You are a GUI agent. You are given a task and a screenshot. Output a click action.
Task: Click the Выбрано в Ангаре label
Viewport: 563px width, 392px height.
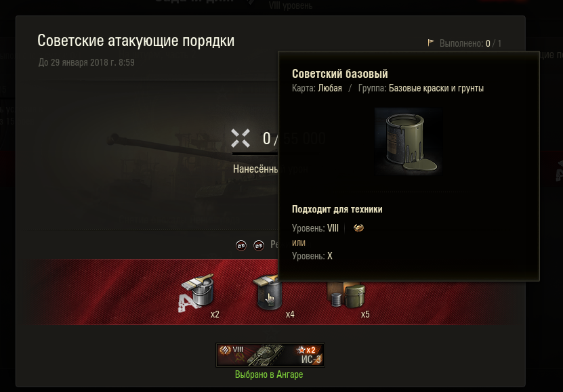[269, 374]
